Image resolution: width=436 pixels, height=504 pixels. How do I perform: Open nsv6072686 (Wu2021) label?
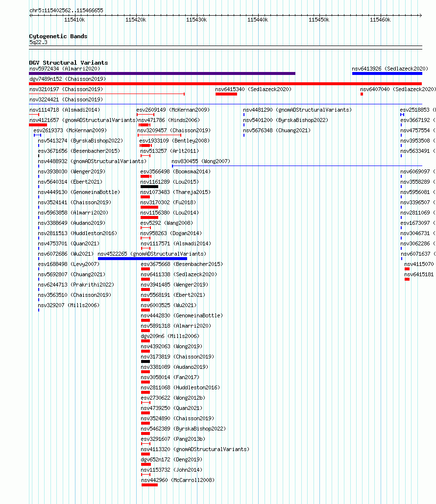66,254
